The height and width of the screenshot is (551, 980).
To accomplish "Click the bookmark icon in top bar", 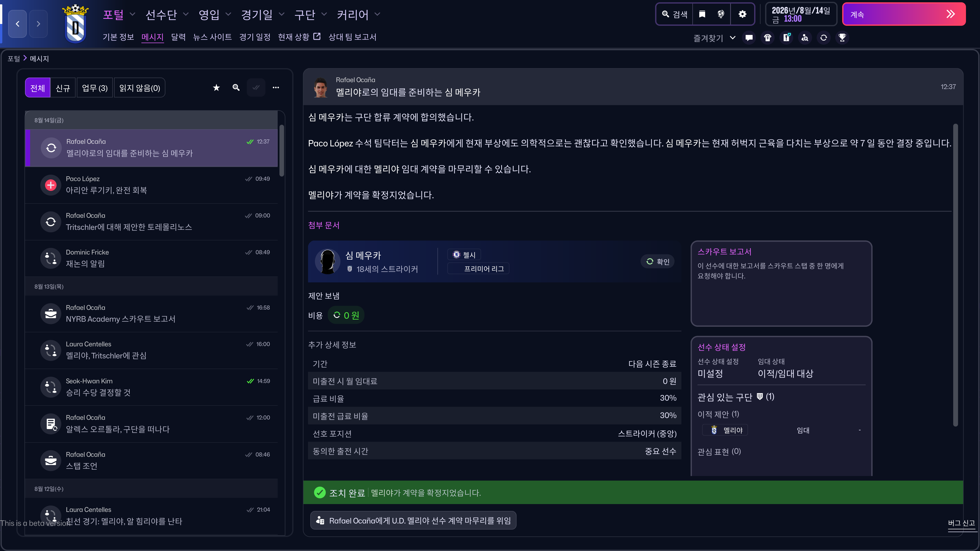I will [x=702, y=15].
